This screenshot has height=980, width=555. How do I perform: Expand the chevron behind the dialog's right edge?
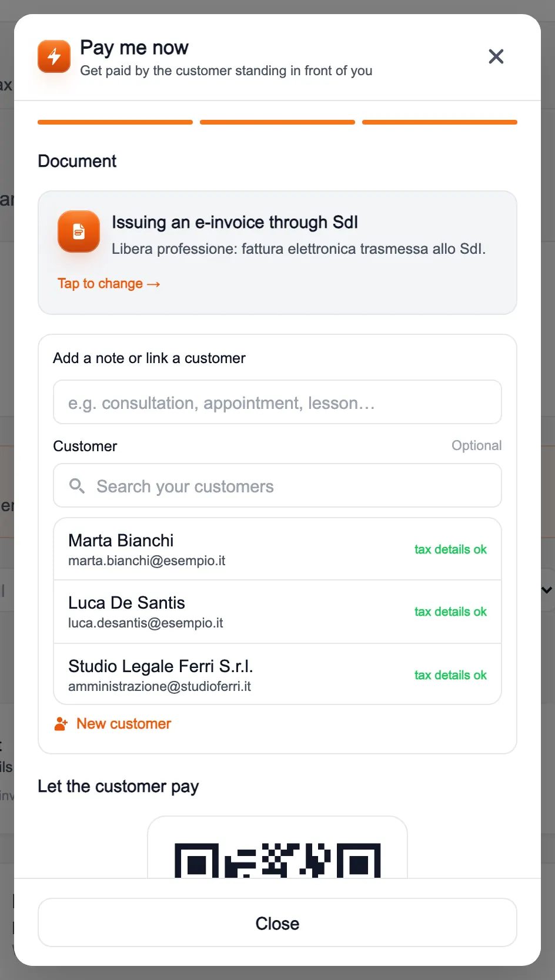pyautogui.click(x=547, y=590)
